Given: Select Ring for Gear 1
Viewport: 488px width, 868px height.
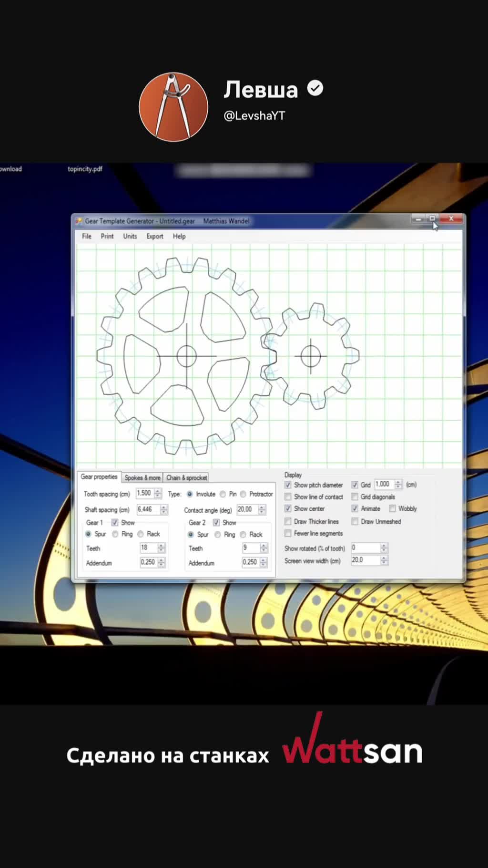Looking at the screenshot, I should pyautogui.click(x=115, y=534).
